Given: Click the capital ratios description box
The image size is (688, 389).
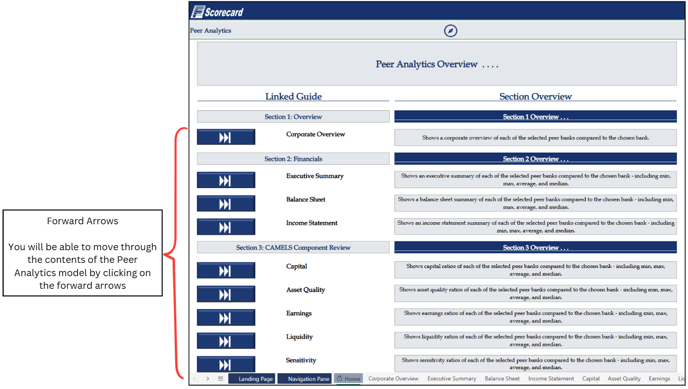Looking at the screenshot, I should pyautogui.click(x=535, y=270).
